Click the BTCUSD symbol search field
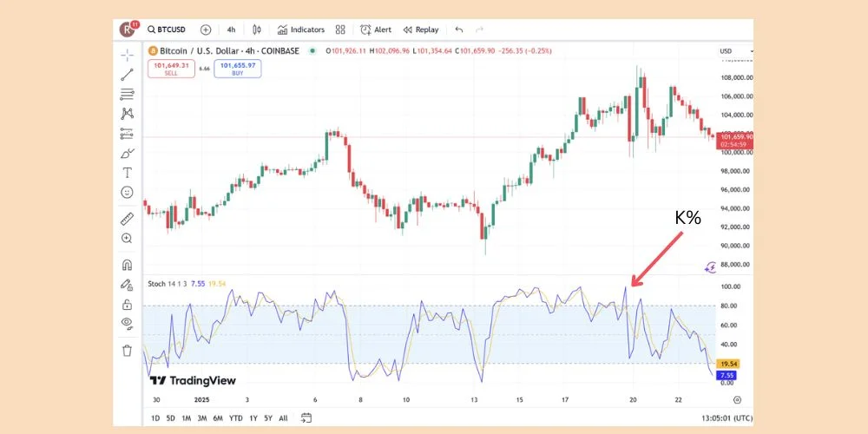868x434 pixels. (168, 30)
